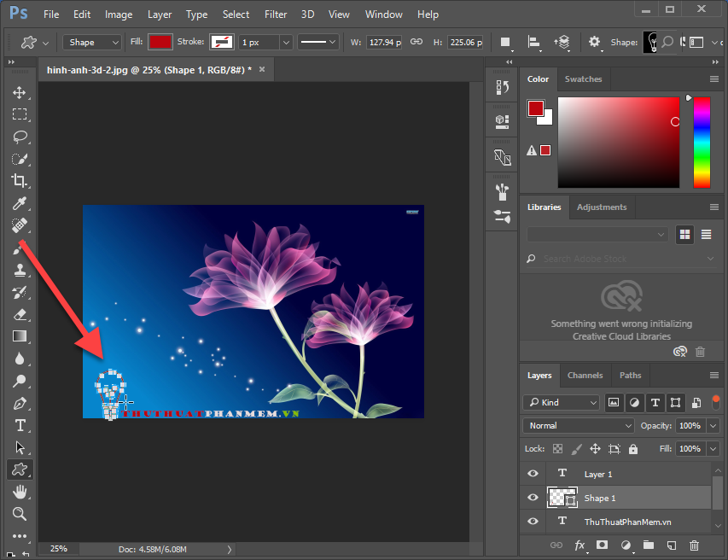Image resolution: width=728 pixels, height=560 pixels.
Task: Choose the Clone Stamp tool
Action: (20, 270)
